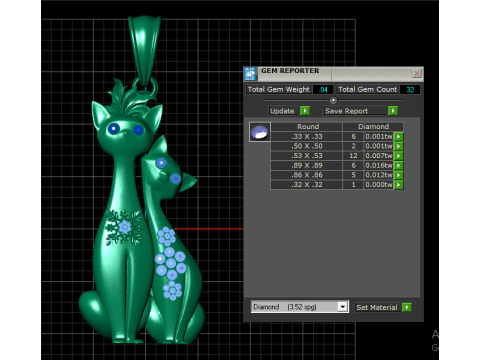Viewport: 480px width, 360px height.
Task: Click the Total Gem Count label
Action: (x=368, y=90)
